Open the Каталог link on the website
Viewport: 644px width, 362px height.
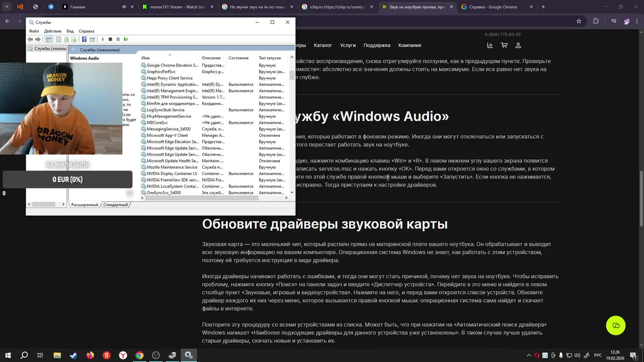323,45
